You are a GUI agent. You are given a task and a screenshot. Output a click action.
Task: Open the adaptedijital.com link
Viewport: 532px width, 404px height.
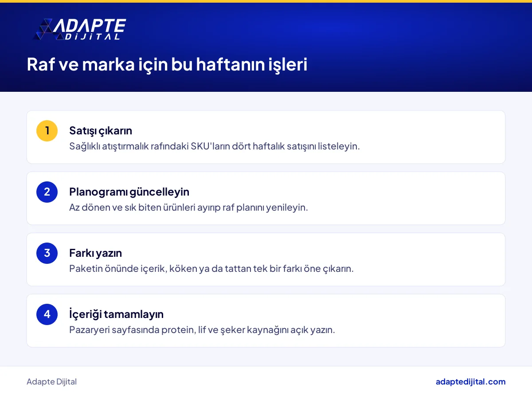click(x=470, y=382)
